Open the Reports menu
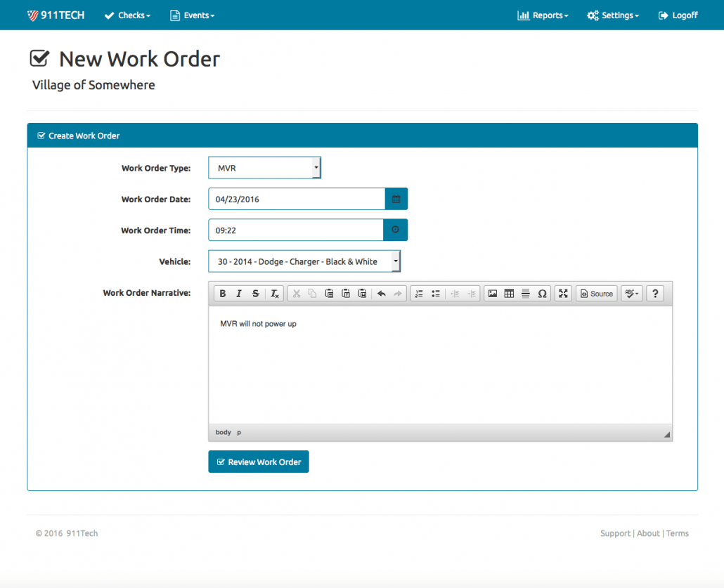 coord(543,15)
